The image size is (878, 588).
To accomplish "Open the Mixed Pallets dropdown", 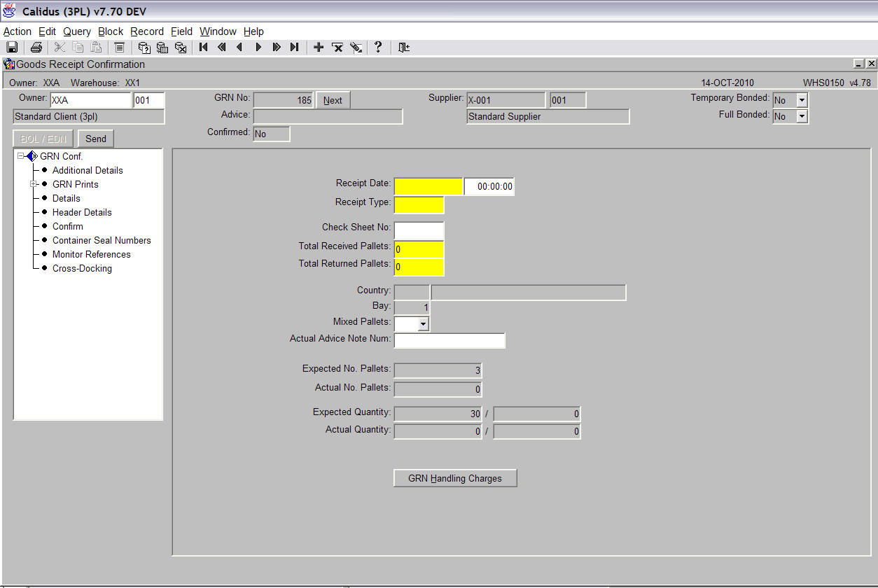I will [423, 324].
